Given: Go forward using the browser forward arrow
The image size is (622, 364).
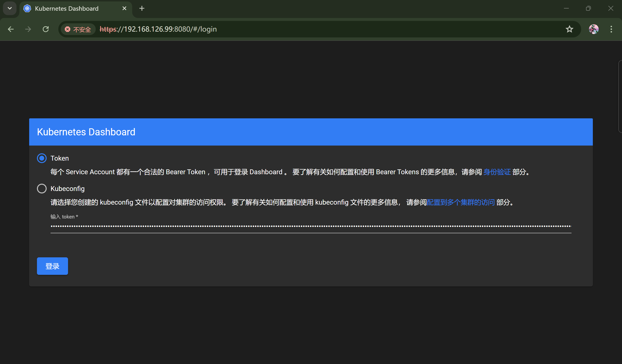Looking at the screenshot, I should coord(28,29).
